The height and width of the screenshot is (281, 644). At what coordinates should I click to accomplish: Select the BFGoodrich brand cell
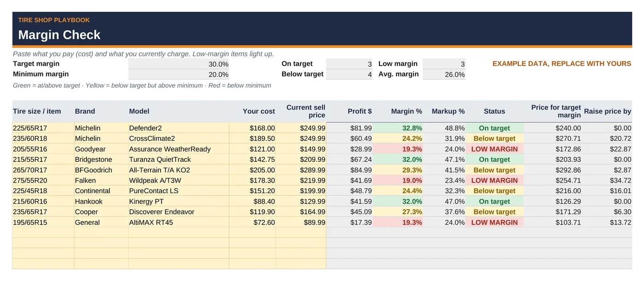tap(101, 170)
